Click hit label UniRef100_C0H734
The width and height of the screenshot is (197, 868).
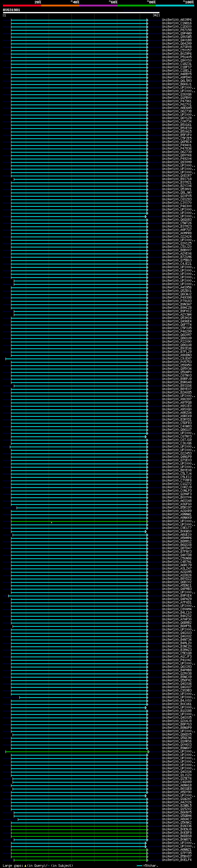coord(177,121)
